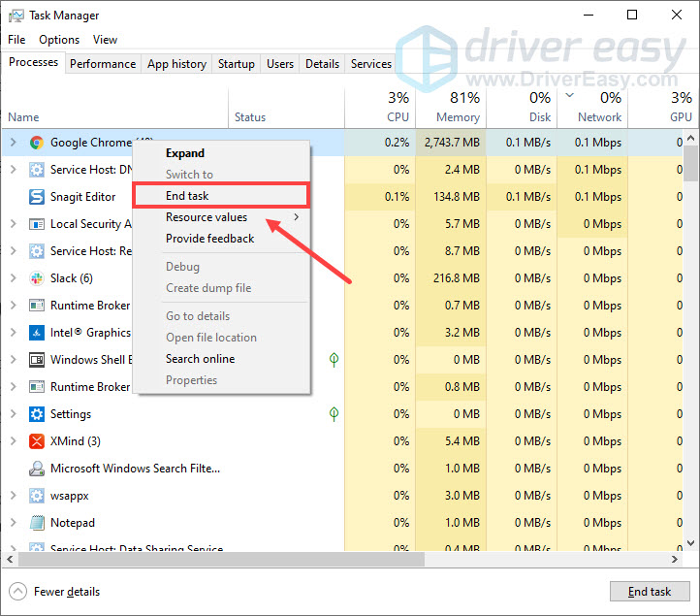700x616 pixels.
Task: Expand the Slack (6) process group
Action: (x=13, y=278)
